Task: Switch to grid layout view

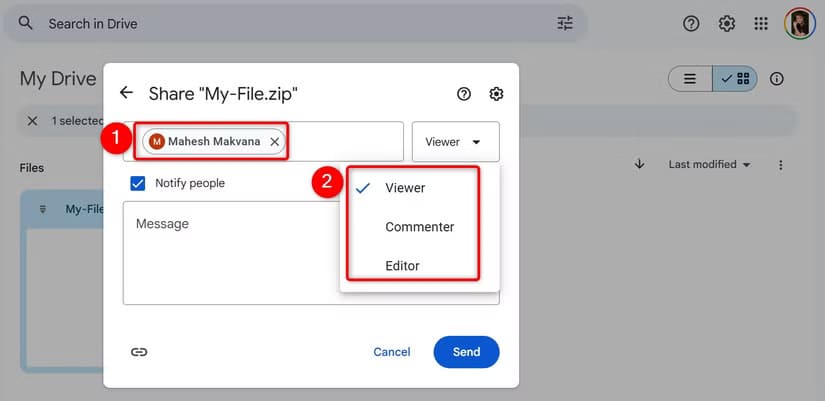Action: 735,79
